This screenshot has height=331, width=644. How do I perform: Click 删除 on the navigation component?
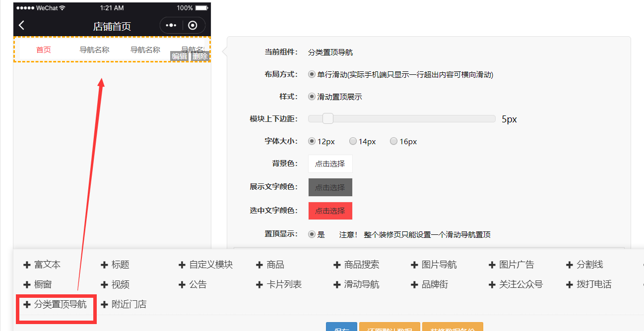tap(200, 56)
